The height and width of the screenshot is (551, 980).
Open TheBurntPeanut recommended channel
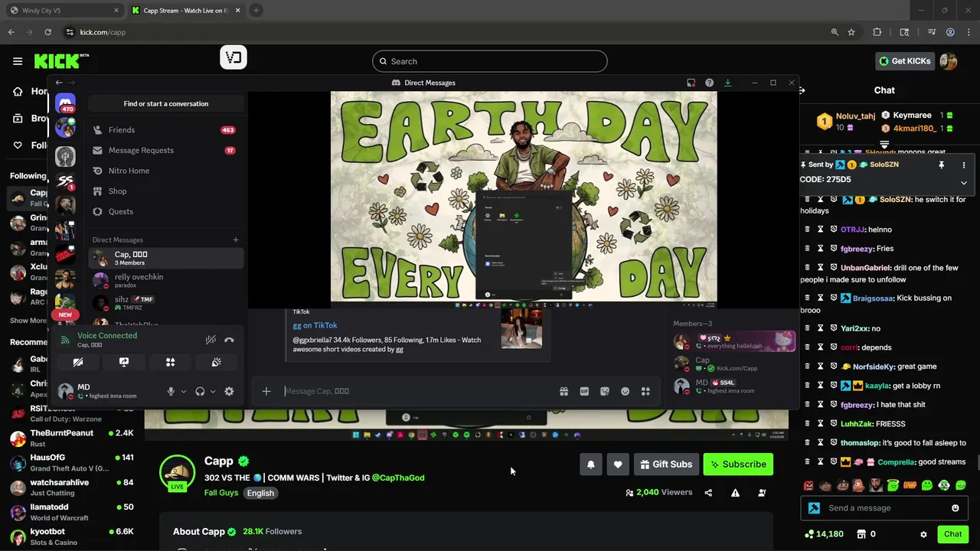pyautogui.click(x=72, y=438)
